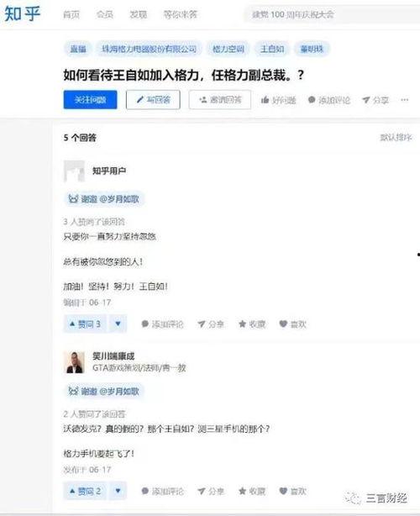Viewport: 420px width, 516px height.
Task: Downvote the second answer by 笑川端康成
Action: click(118, 492)
